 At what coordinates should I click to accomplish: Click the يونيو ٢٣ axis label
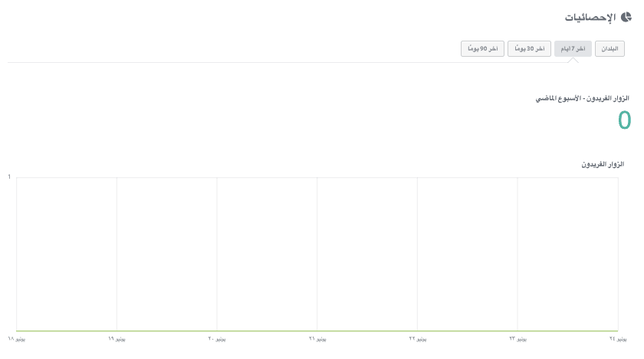(518, 339)
